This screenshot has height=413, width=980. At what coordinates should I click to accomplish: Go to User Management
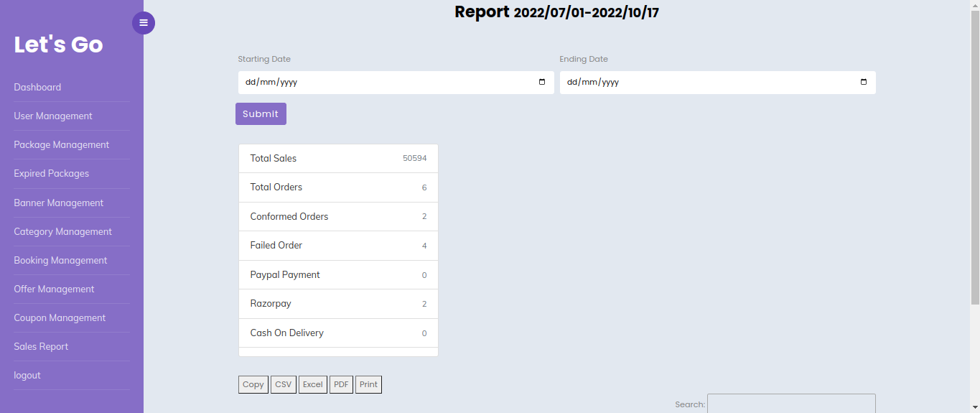coord(53,116)
